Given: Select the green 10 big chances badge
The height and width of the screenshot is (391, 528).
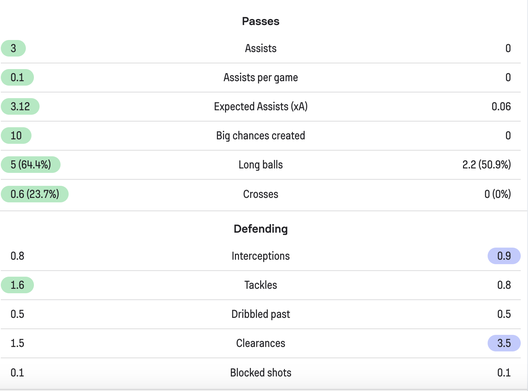Looking at the screenshot, I should (16, 136).
